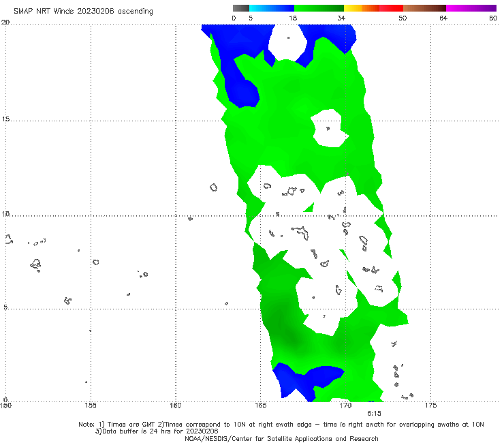Click the latitude axis label '10'
This screenshot has width=504, height=443.
point(5,213)
